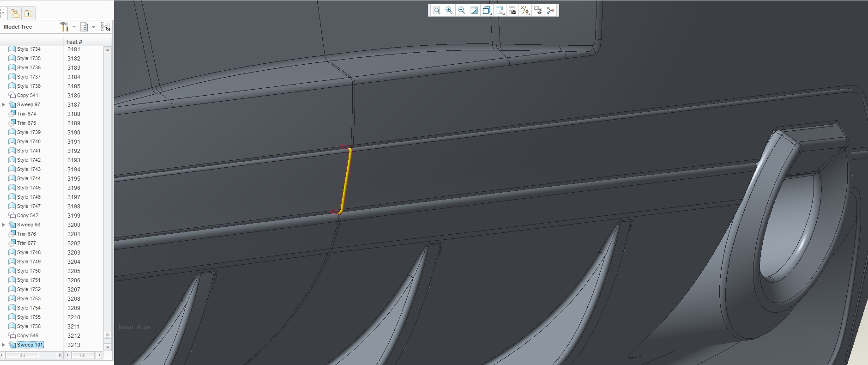Click the name column horizontal scroll right arrow
This screenshot has height=365, width=868.
pos(60,355)
